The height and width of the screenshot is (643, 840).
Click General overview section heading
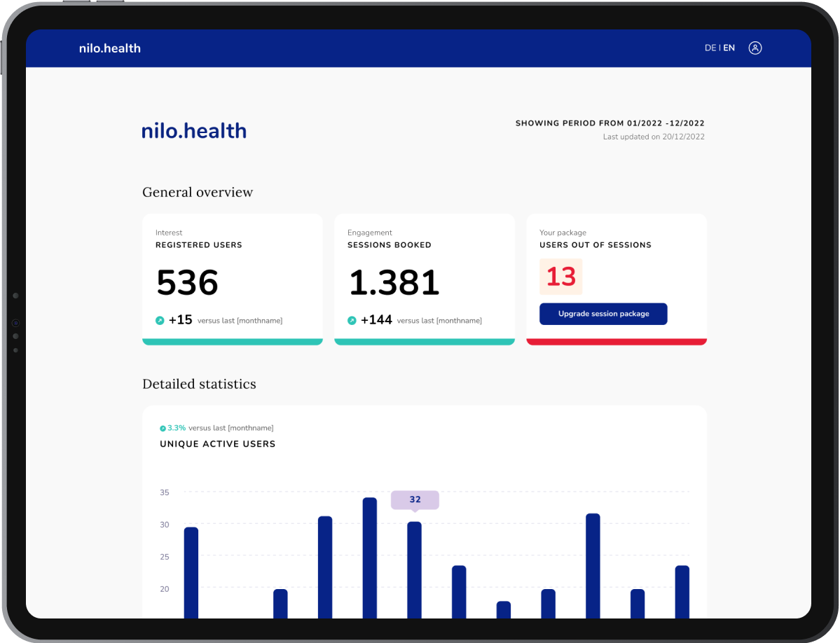pyautogui.click(x=198, y=192)
